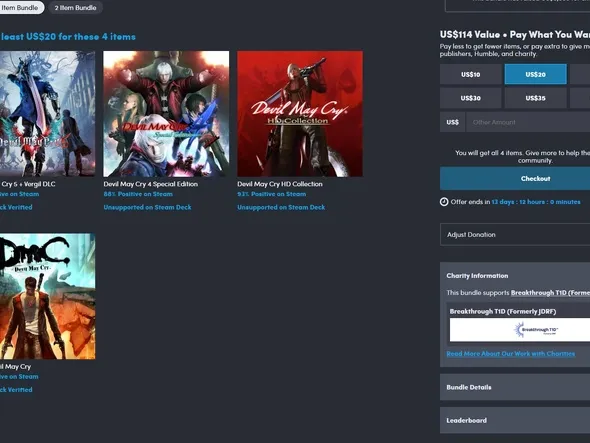The height and width of the screenshot is (443, 590).
Task: Click the Breakthrough T1D charity logo
Action: [520, 330]
